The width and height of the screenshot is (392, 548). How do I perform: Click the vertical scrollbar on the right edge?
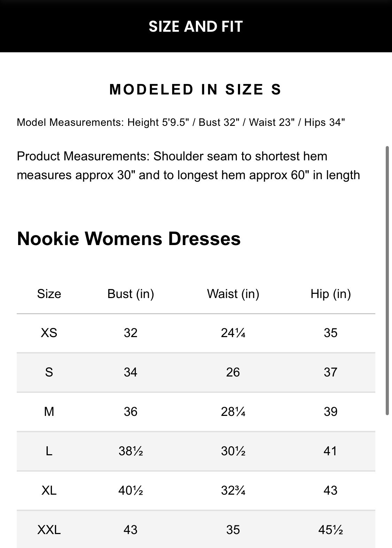387,281
